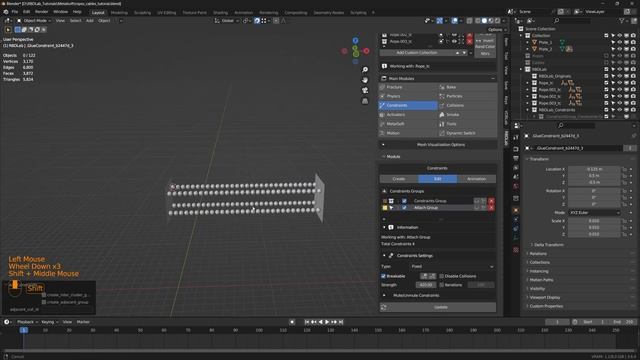Screen dimensions: 640x360
Task: Switch perspective/orthographic grid icon in viewport
Action: point(365,100)
